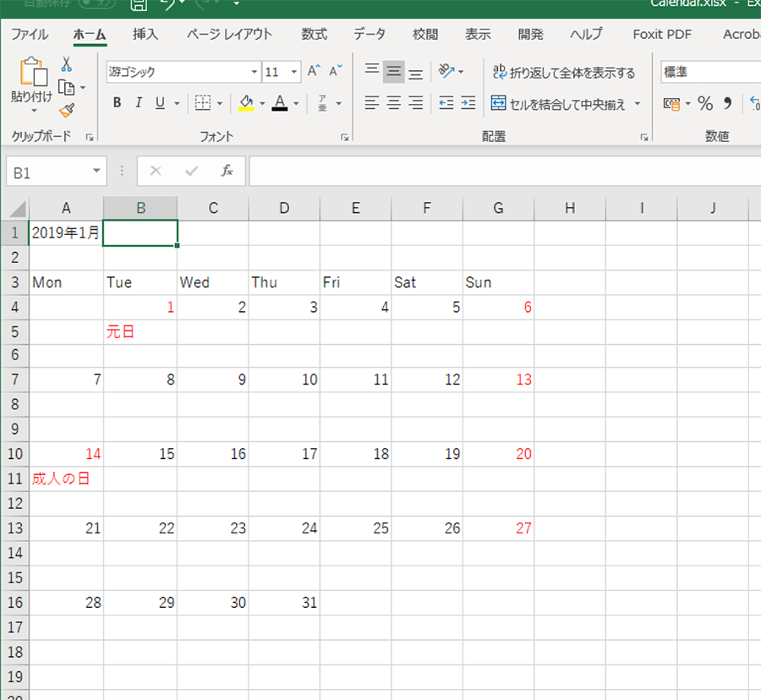Click the decrease indent icon
Viewport: 761px width, 700px height.
446,103
